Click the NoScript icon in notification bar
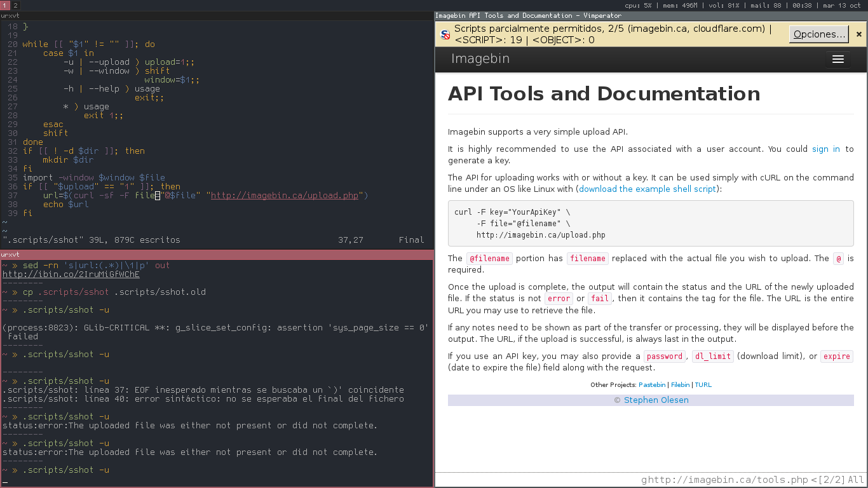Image resolution: width=868 pixels, height=488 pixels. (445, 34)
